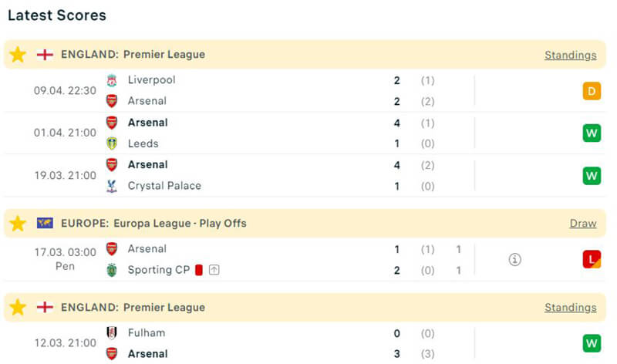Image resolution: width=617 pixels, height=364 pixels.
Task: Toggle favorite star for first Premier League header
Action: click(18, 55)
